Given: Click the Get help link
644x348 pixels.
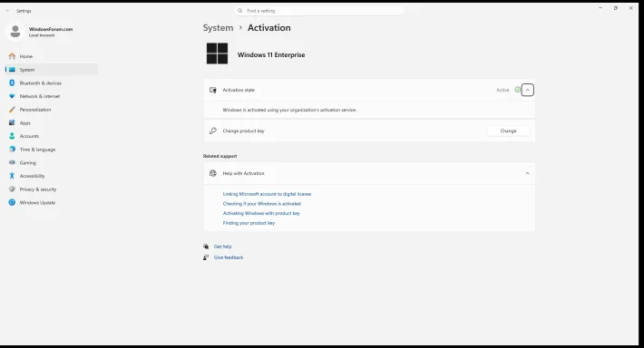Looking at the screenshot, I should click(x=222, y=246).
